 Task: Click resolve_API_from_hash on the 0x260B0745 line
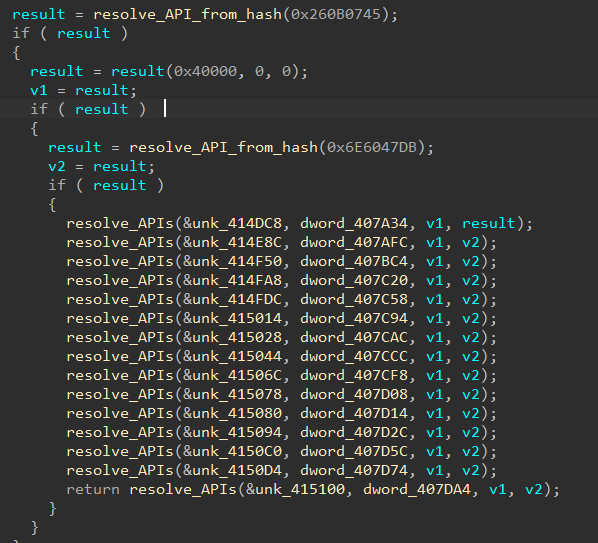188,14
